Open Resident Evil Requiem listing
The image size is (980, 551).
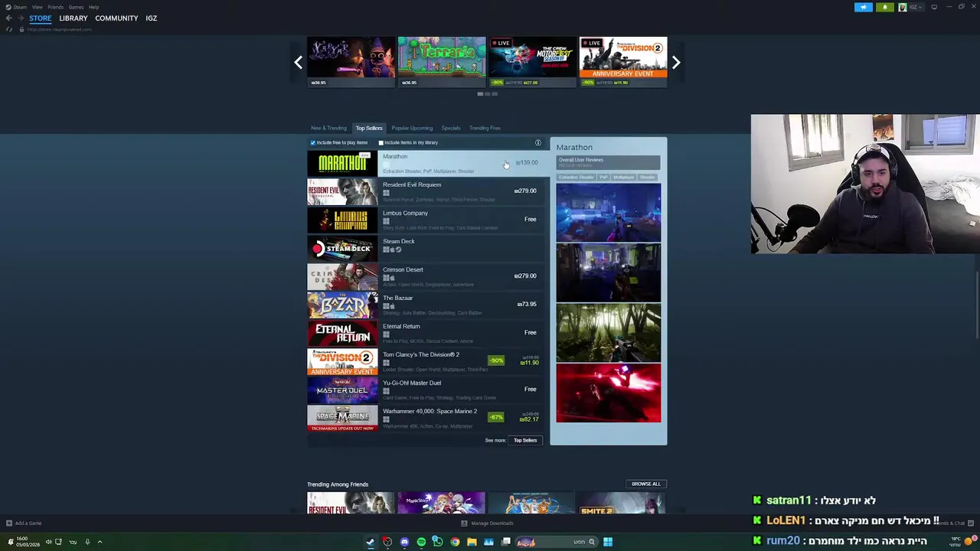[425, 191]
